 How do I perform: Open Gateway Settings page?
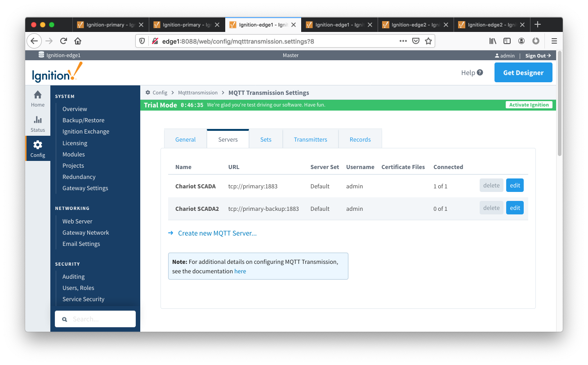tap(85, 188)
